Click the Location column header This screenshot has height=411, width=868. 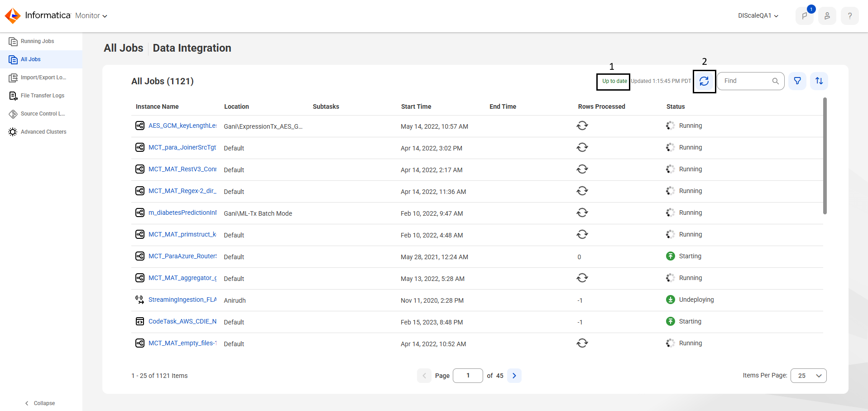(x=236, y=106)
